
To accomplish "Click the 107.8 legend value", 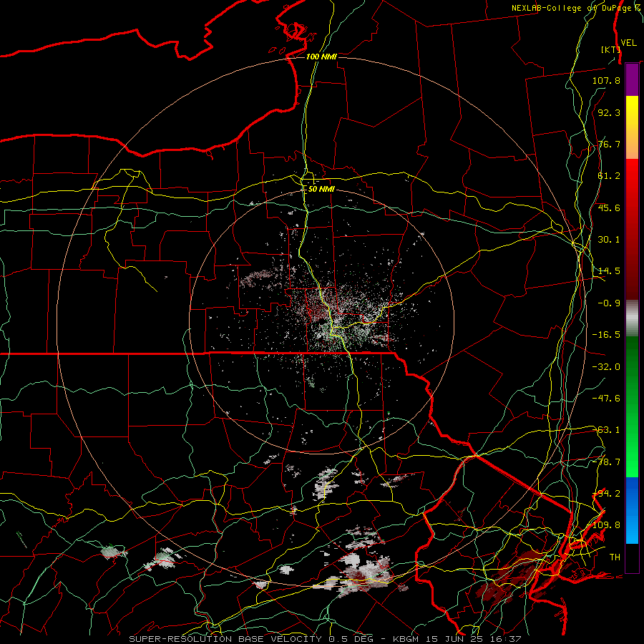I will (606, 80).
